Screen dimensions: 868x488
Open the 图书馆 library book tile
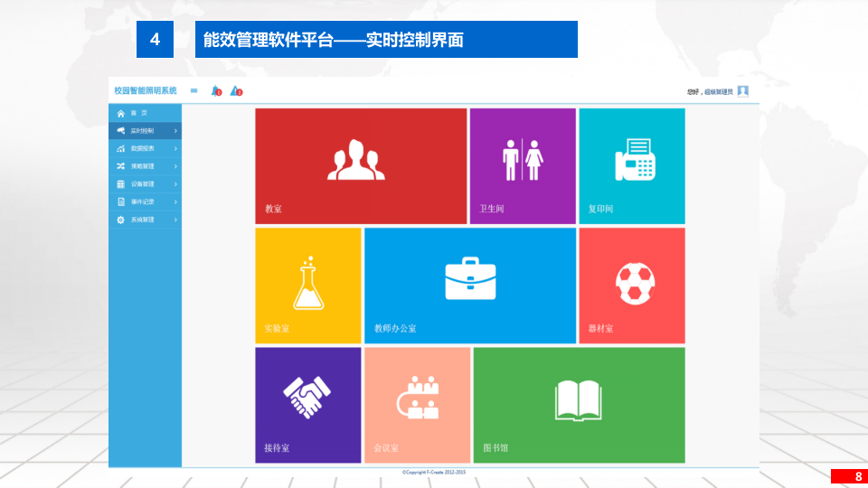[x=579, y=405]
